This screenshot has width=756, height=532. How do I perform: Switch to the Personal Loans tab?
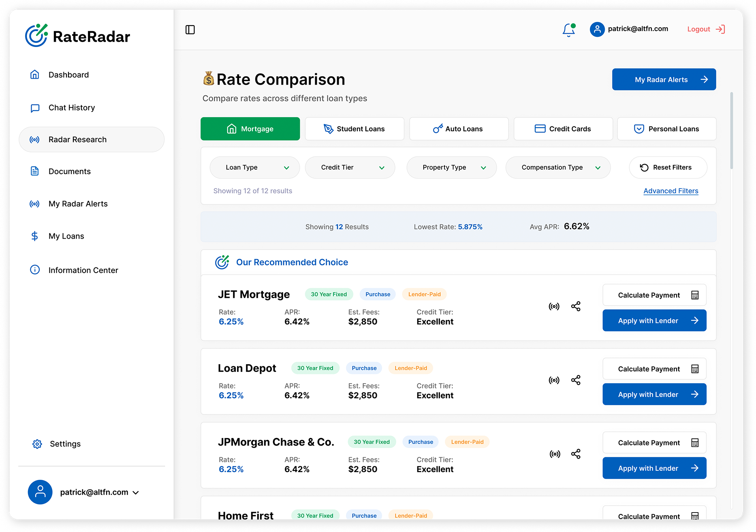(x=667, y=129)
